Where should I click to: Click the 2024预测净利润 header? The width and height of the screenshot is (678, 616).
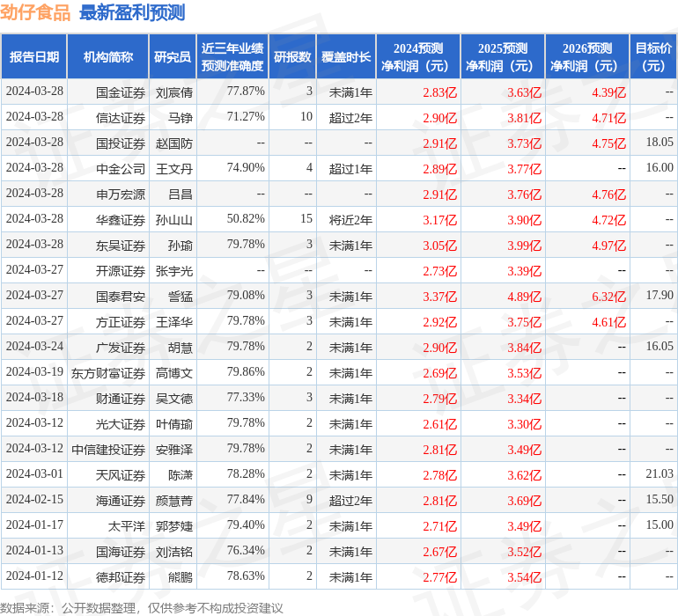(x=418, y=56)
